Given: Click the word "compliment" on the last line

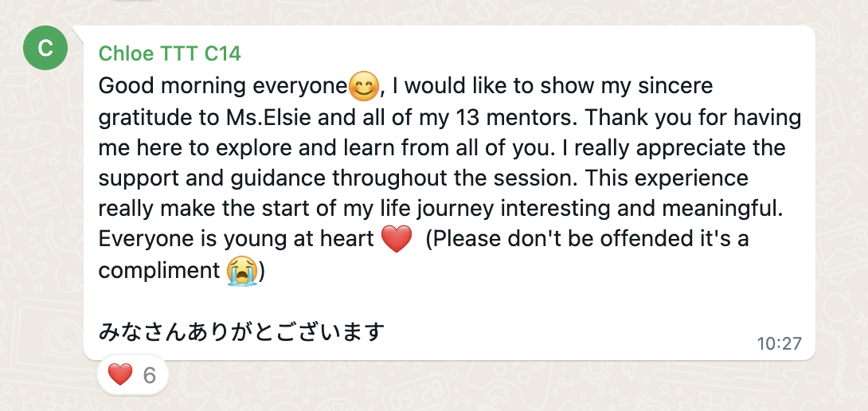Looking at the screenshot, I should tap(158, 271).
